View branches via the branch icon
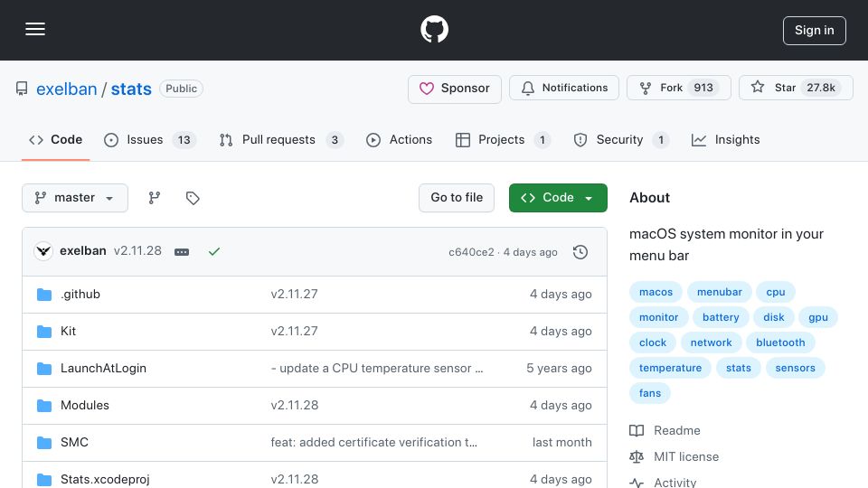The height and width of the screenshot is (488, 868). 155,198
